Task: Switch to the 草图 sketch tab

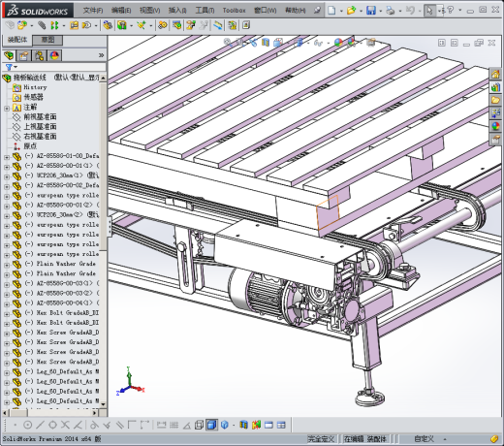Action: pos(47,40)
